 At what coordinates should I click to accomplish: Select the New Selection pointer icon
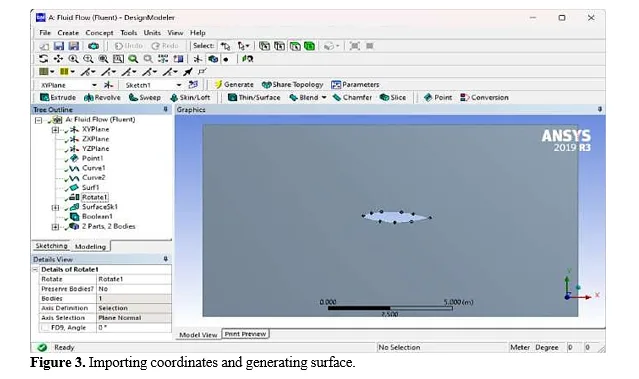click(225, 46)
